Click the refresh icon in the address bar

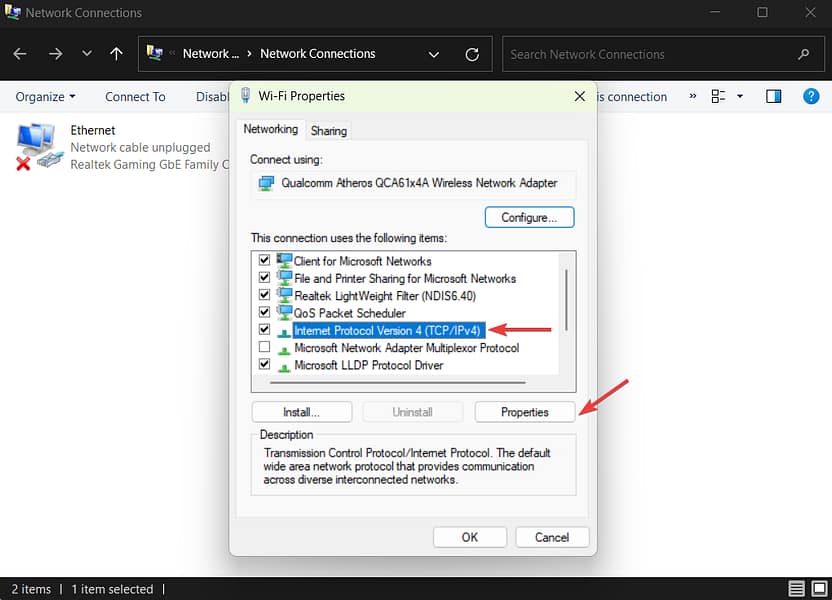[x=472, y=54]
